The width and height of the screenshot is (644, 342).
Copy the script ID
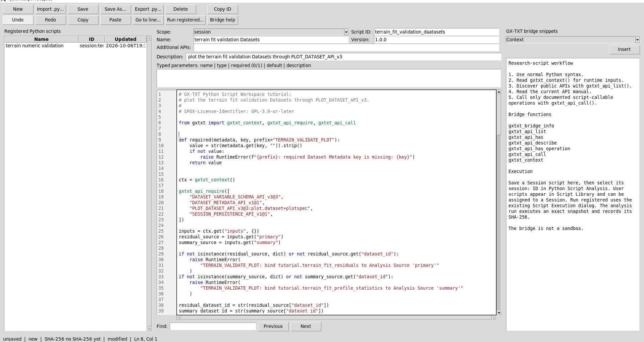pyautogui.click(x=223, y=9)
